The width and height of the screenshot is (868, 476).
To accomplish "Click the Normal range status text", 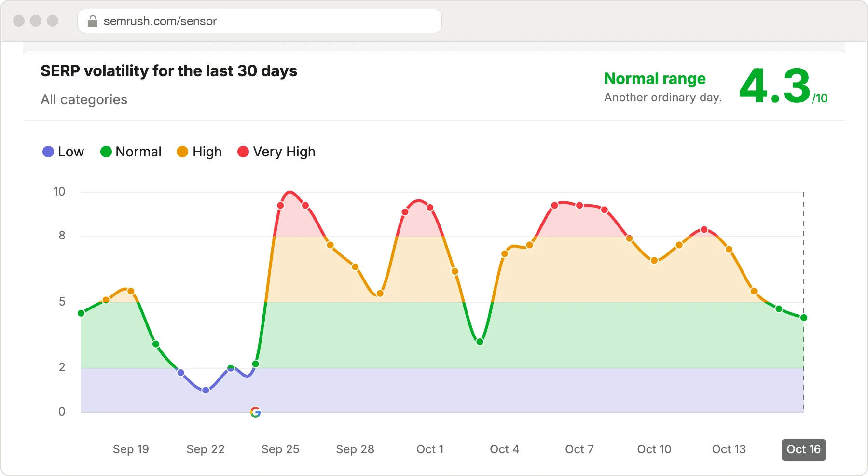I will [655, 78].
